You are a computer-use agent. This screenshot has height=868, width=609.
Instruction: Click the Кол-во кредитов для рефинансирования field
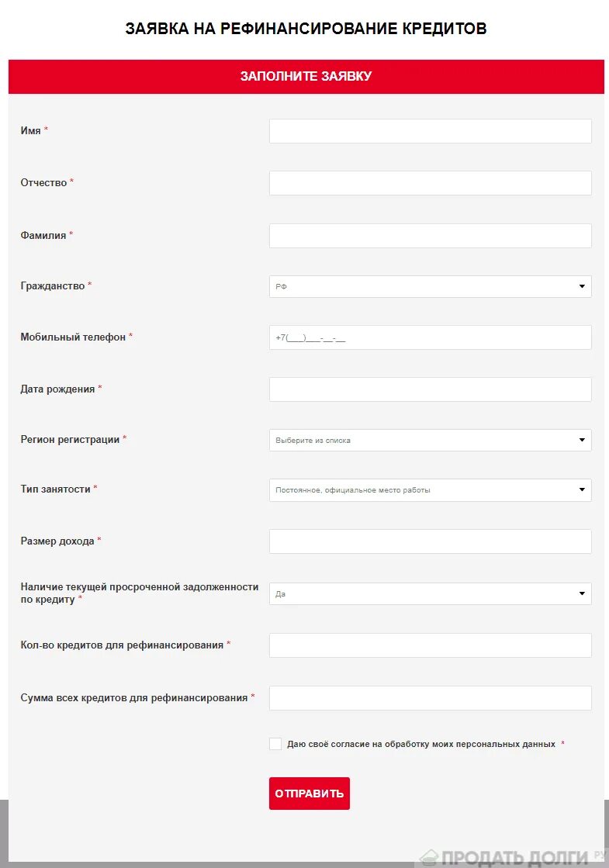coord(430,645)
